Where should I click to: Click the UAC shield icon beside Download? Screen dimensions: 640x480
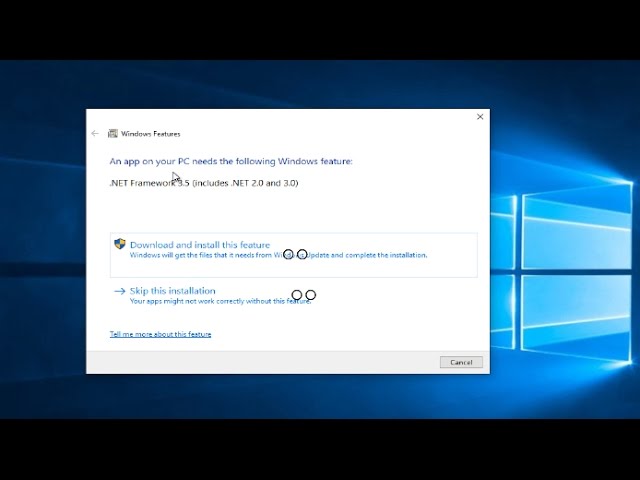(120, 244)
